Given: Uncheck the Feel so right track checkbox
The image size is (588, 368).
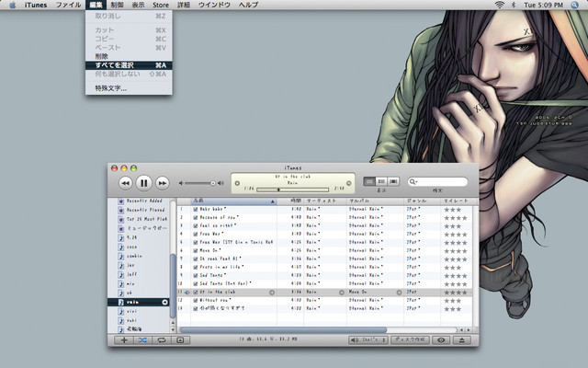Looking at the screenshot, I should point(196,226).
